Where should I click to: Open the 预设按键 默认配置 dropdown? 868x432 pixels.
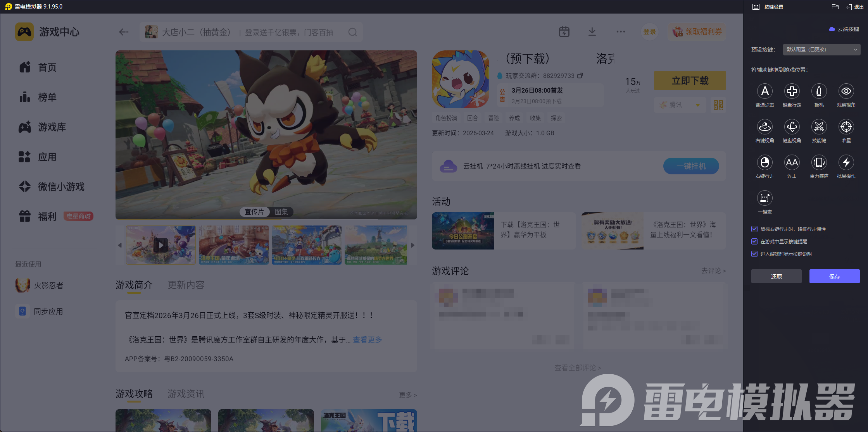point(821,50)
